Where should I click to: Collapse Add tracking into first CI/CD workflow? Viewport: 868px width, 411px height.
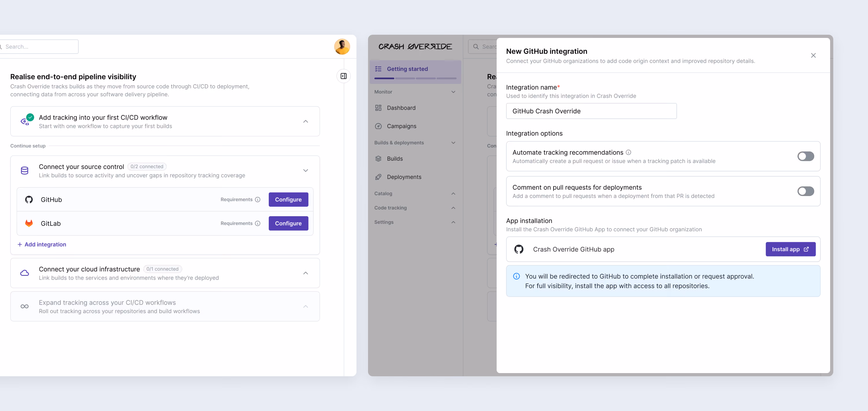(x=305, y=121)
